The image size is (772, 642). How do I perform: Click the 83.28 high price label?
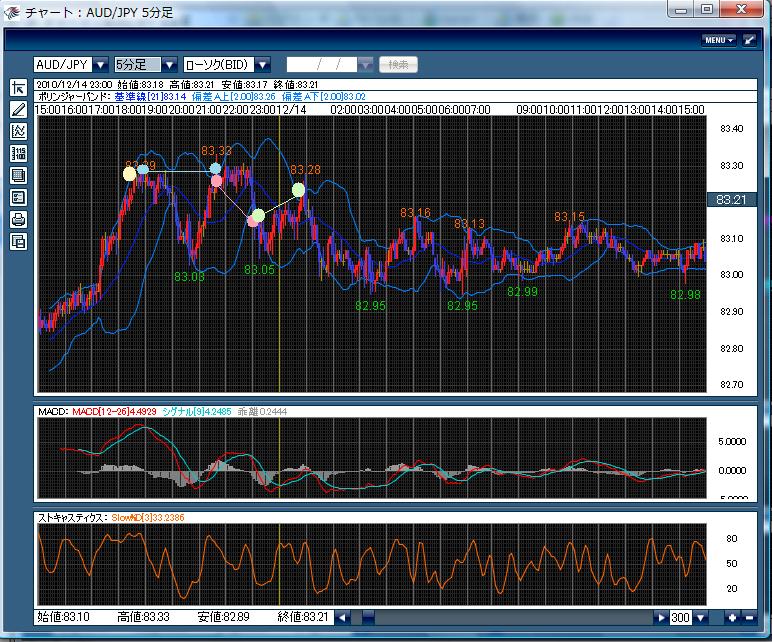(x=305, y=170)
